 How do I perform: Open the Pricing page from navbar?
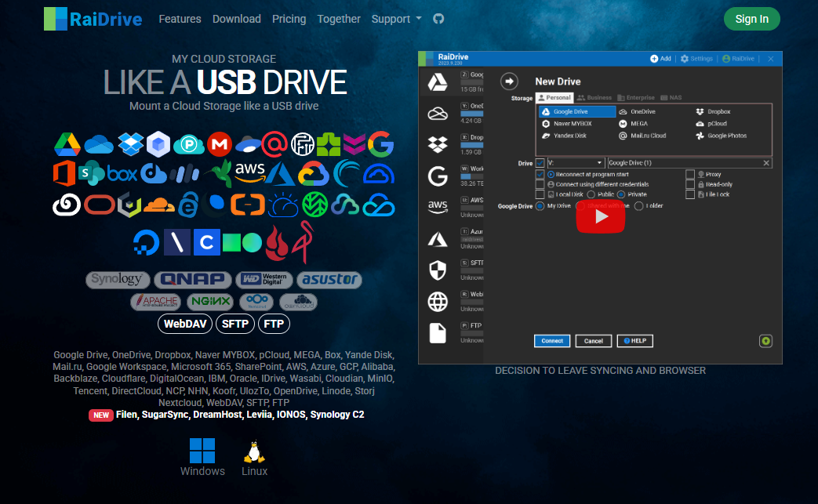[289, 19]
